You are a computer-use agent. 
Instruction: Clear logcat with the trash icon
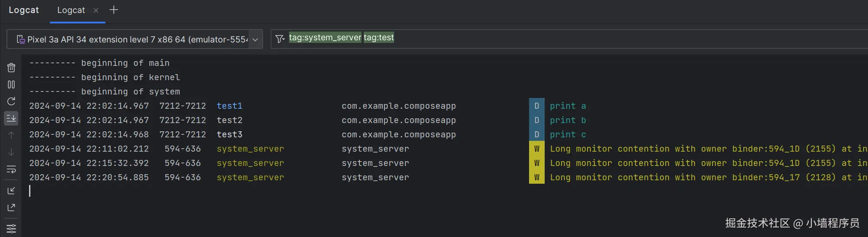click(x=11, y=68)
